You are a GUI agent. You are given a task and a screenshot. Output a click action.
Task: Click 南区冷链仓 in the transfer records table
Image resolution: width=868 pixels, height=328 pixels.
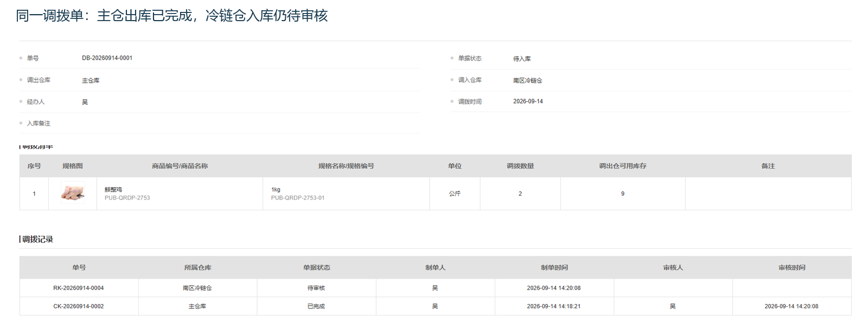pos(197,288)
